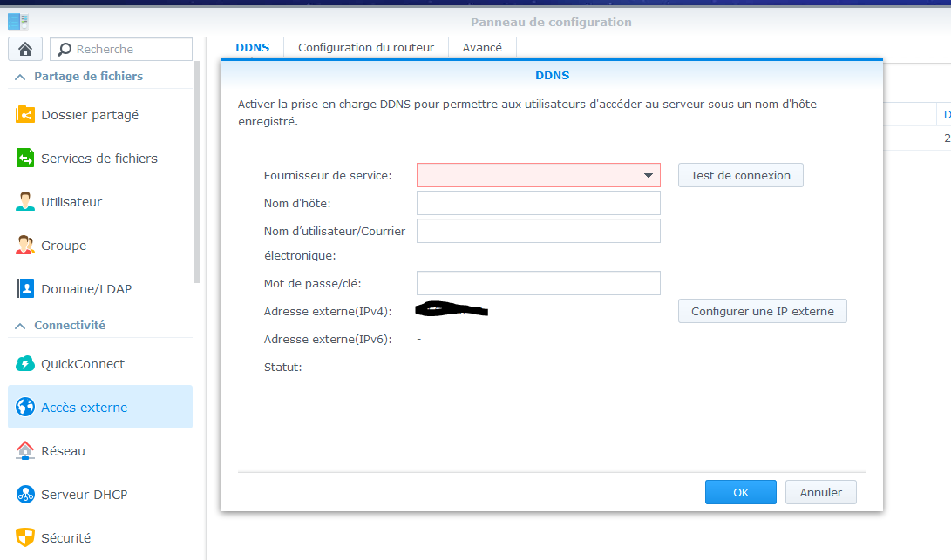Select the Réseau network icon

pos(25,451)
